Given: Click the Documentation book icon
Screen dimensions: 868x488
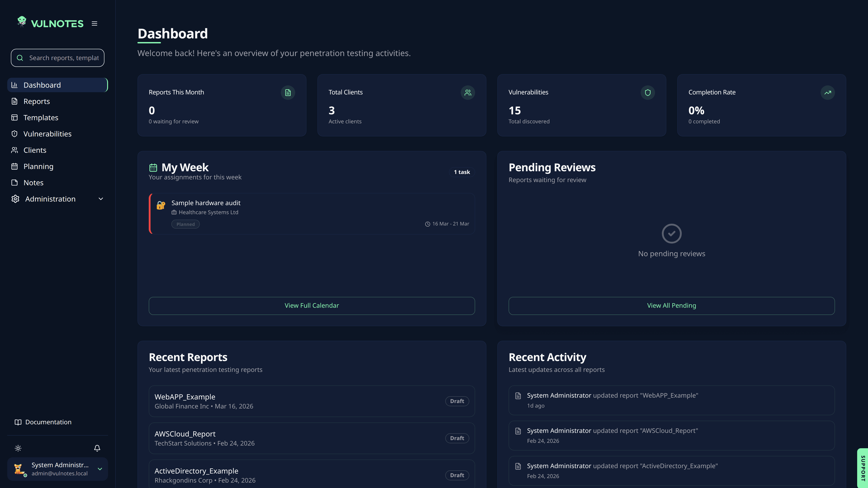Looking at the screenshot, I should (x=18, y=422).
